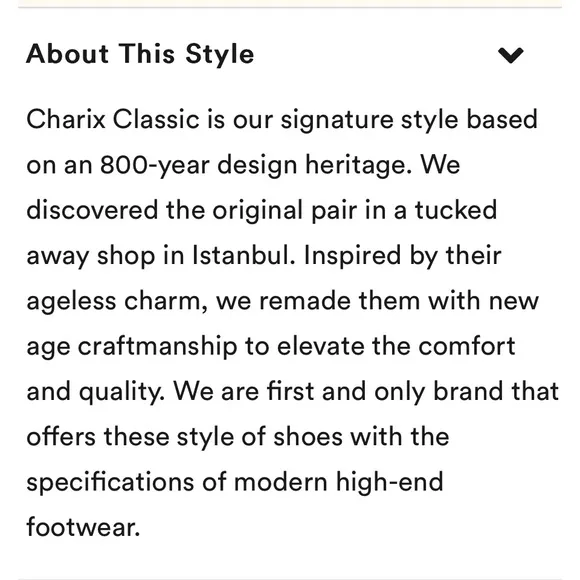Click the word discovered
This screenshot has height=580, width=580.
(92, 210)
